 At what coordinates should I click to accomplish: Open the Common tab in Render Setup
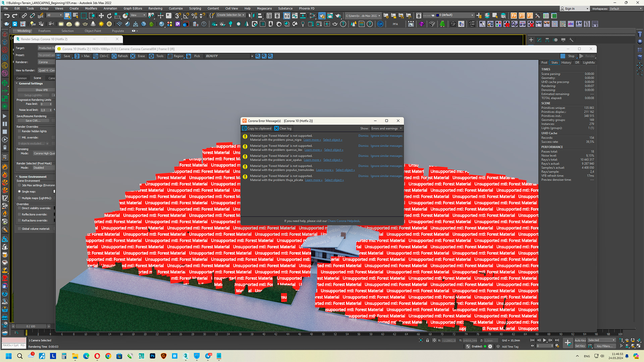(21, 78)
